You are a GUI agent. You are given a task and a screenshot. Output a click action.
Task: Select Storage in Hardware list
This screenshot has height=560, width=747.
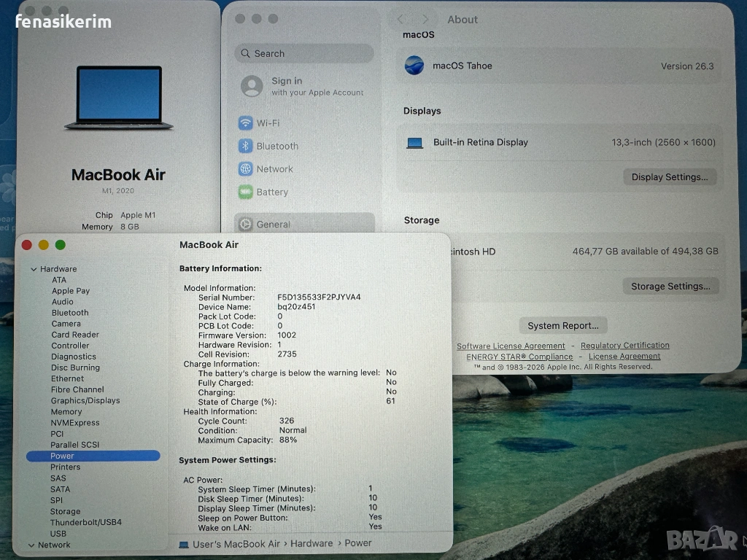(65, 511)
